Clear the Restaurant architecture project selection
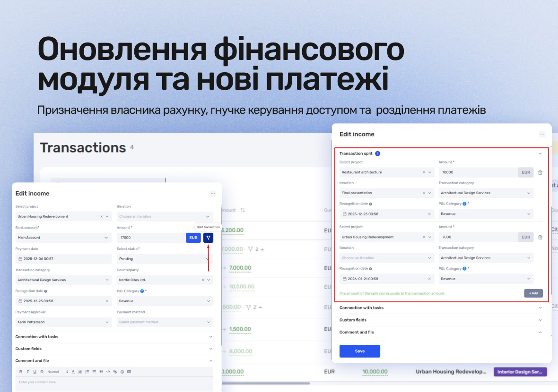 click(x=424, y=172)
